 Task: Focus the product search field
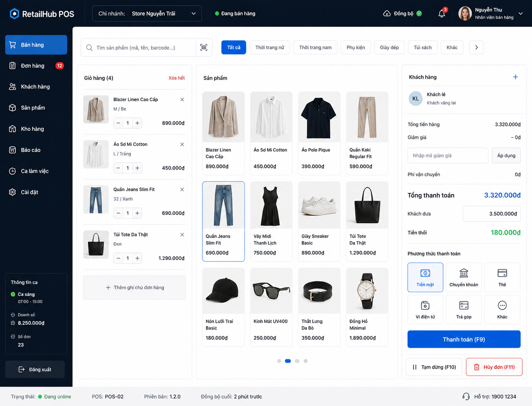(x=139, y=47)
